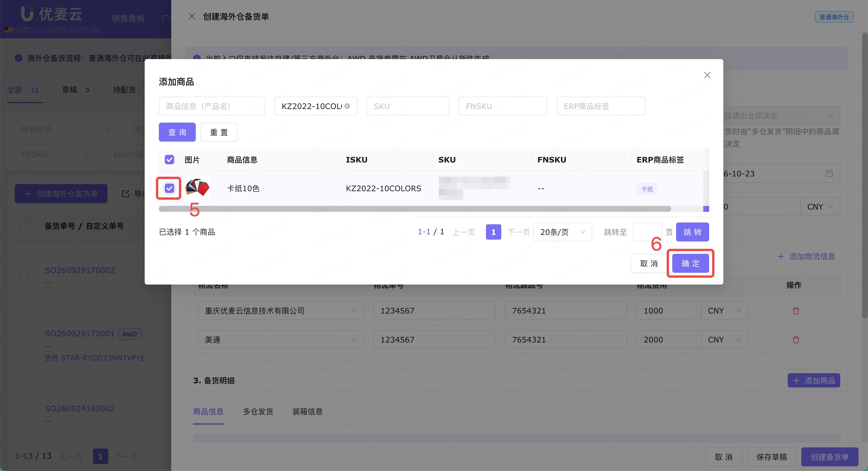The width and height of the screenshot is (868, 471).
Task: Open the 所有站点 site dropdown
Action: (66, 129)
